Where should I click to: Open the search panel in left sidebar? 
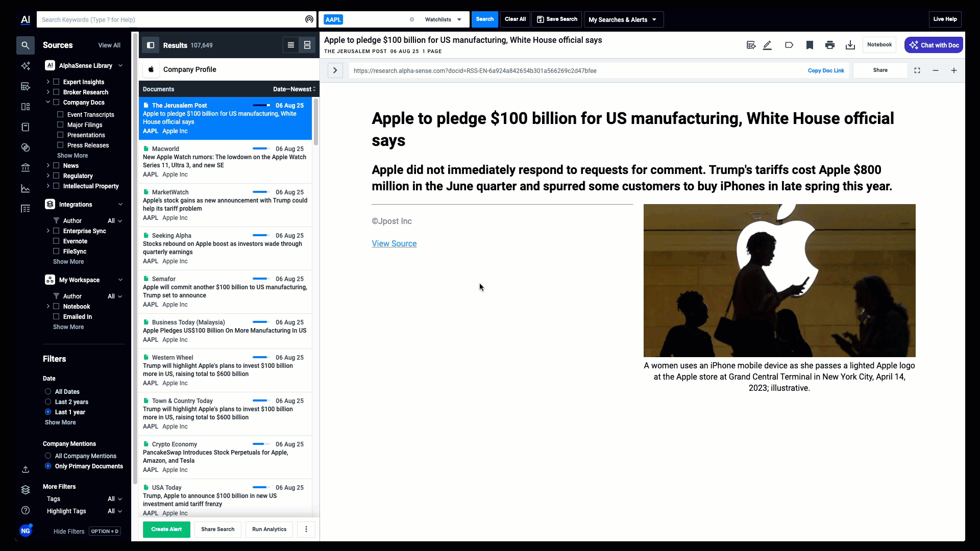point(26,45)
